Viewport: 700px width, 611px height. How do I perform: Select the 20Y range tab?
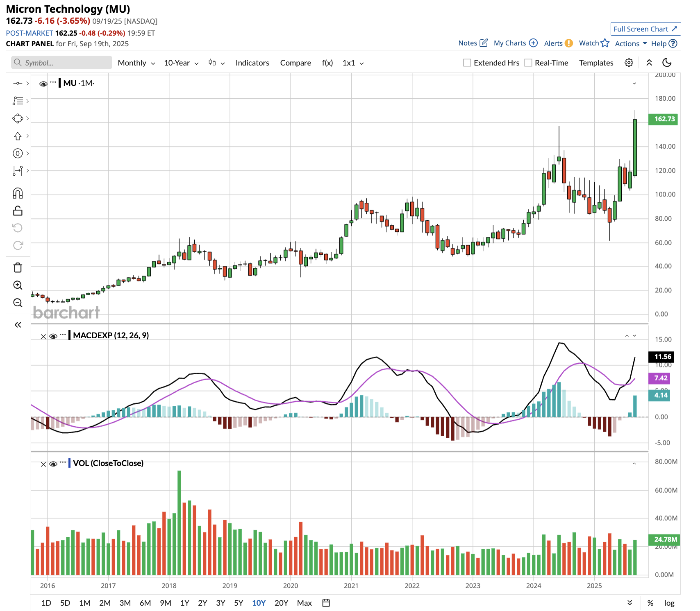(281, 603)
